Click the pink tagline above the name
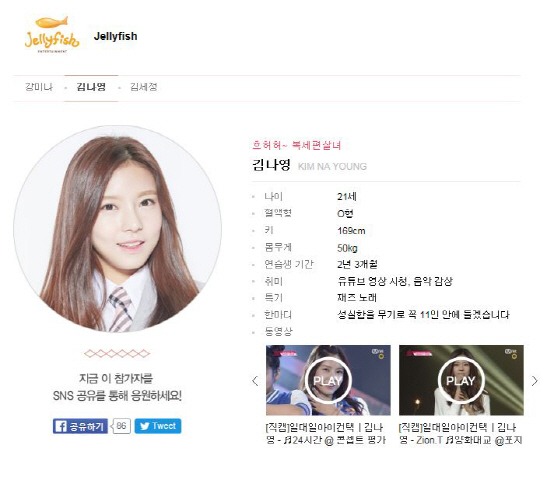 [297, 145]
